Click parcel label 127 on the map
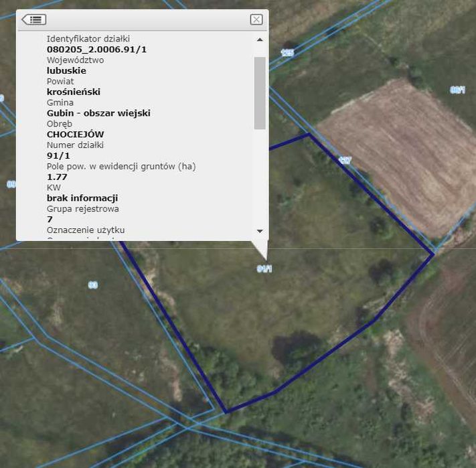The width and height of the screenshot is (476, 468). click(345, 160)
